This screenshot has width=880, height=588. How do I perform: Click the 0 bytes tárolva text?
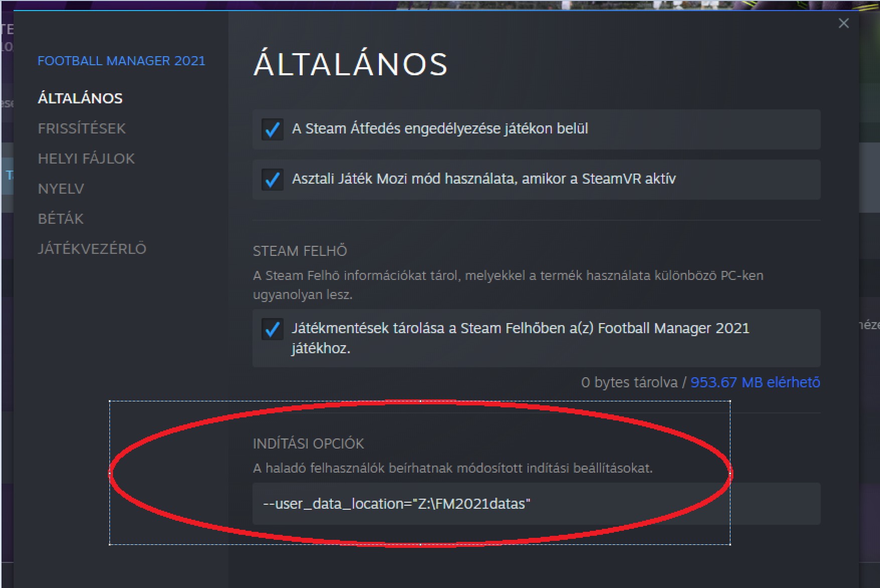click(630, 382)
